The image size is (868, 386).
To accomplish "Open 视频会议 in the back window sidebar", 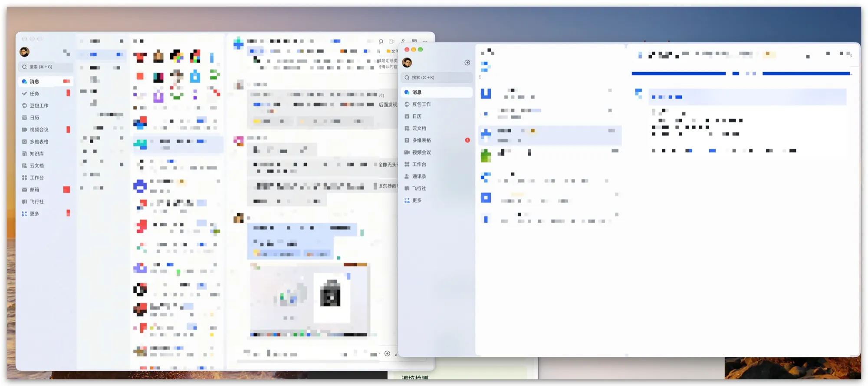I will point(46,129).
